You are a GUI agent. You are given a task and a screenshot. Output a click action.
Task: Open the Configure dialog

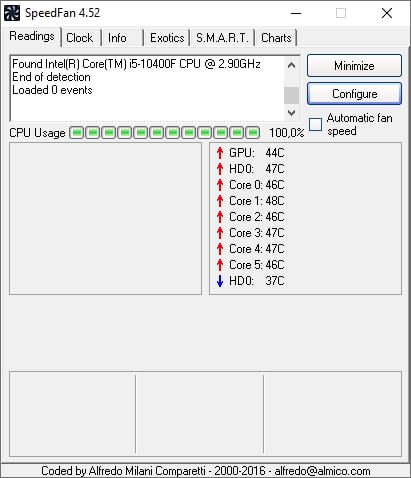coord(354,94)
